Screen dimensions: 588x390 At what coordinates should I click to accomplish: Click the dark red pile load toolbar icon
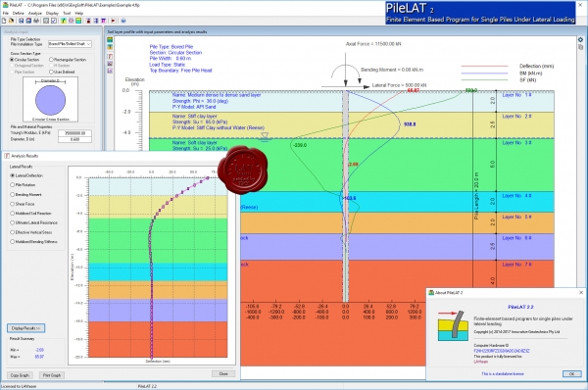(x=88, y=21)
